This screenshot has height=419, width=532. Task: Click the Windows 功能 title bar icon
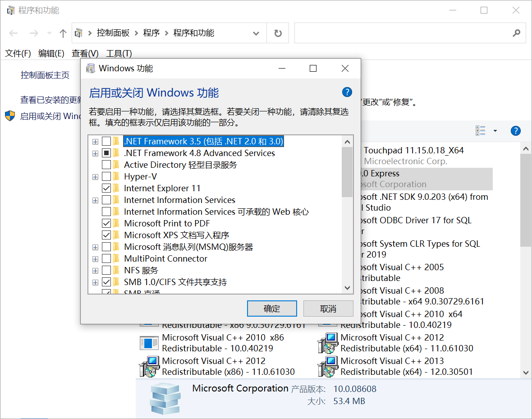(91, 68)
